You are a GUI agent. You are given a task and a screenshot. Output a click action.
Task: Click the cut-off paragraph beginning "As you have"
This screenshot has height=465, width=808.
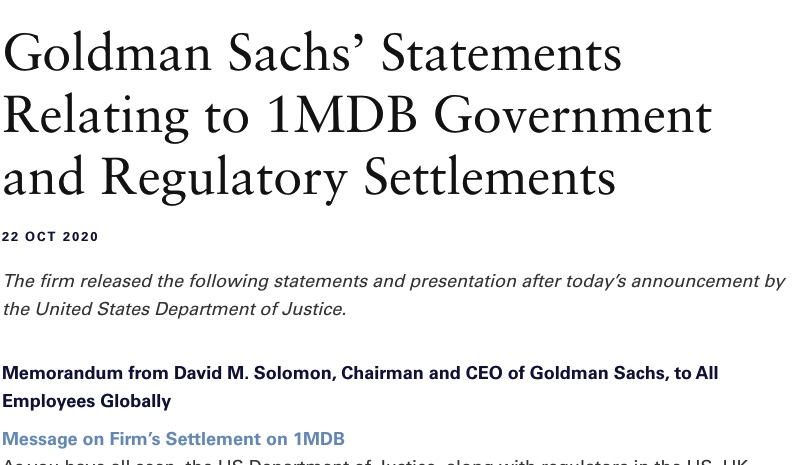pyautogui.click(x=375, y=461)
